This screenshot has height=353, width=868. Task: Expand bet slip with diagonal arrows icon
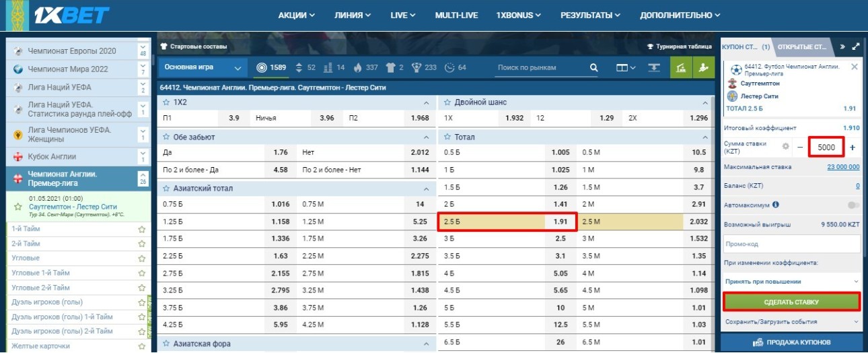coord(856,47)
